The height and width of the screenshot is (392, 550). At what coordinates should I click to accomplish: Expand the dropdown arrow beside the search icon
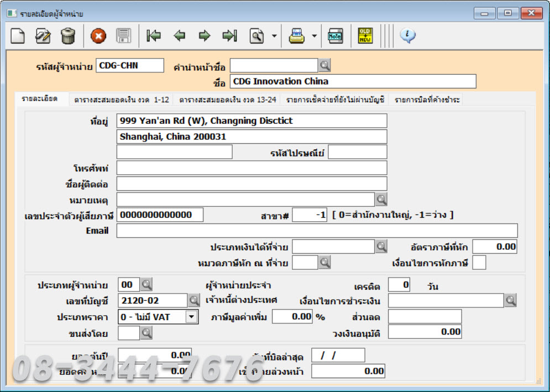(x=274, y=36)
